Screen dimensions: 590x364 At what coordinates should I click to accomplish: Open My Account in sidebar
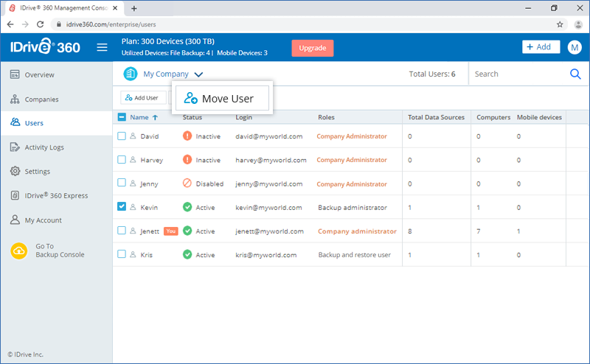tap(57, 220)
